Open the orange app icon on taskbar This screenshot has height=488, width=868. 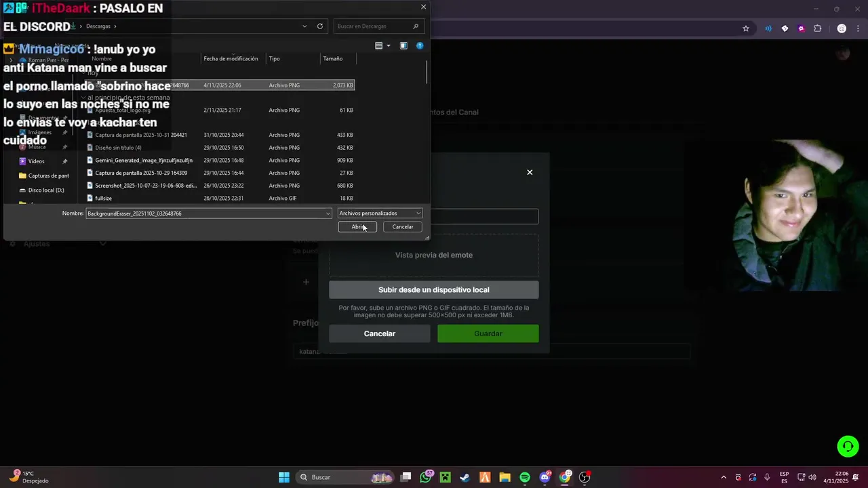tap(485, 477)
